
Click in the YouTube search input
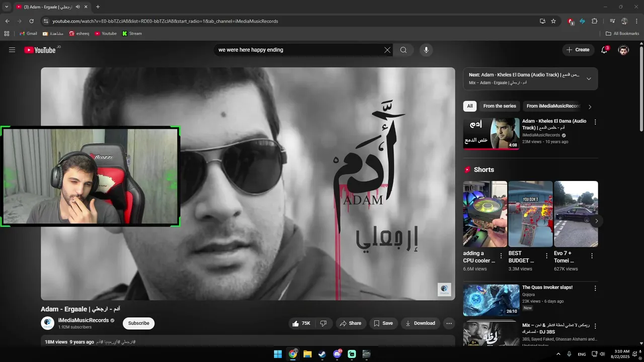(x=299, y=50)
